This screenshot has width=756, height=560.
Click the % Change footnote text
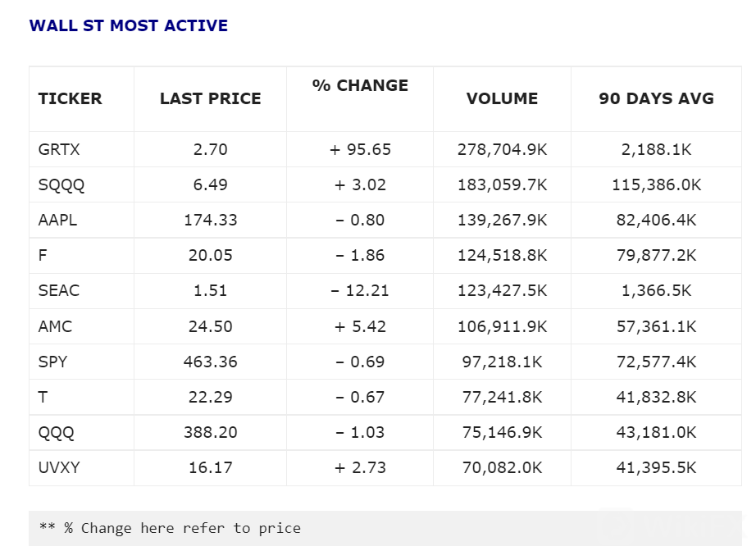click(170, 528)
